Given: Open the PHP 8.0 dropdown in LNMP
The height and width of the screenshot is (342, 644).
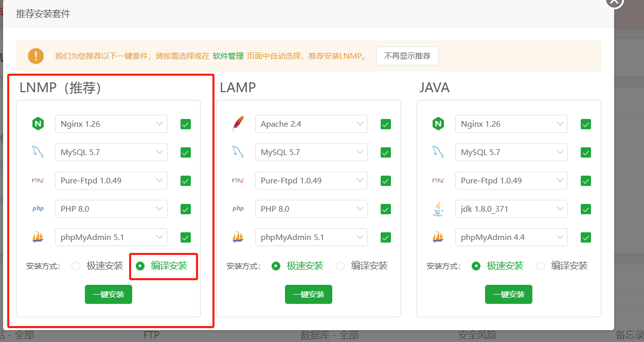Looking at the screenshot, I should tap(111, 209).
